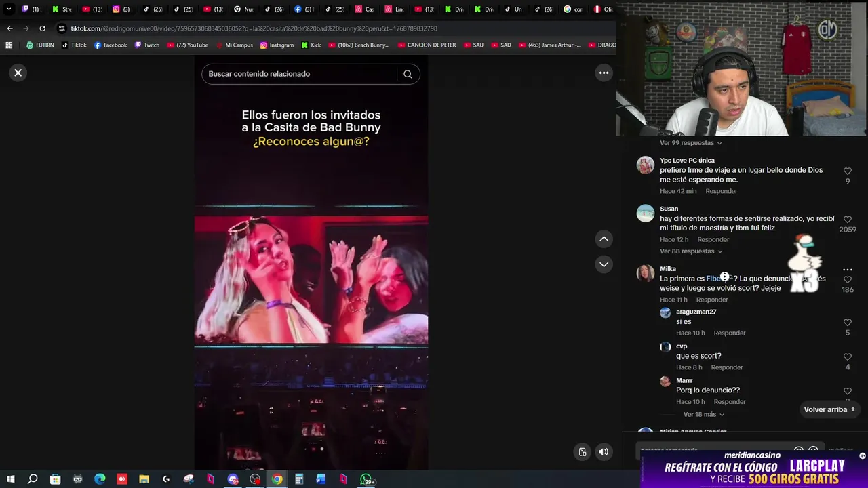Screen dimensions: 868x488
Task: Open '(1062) Beach Bunny' bookmark
Action: click(359, 45)
